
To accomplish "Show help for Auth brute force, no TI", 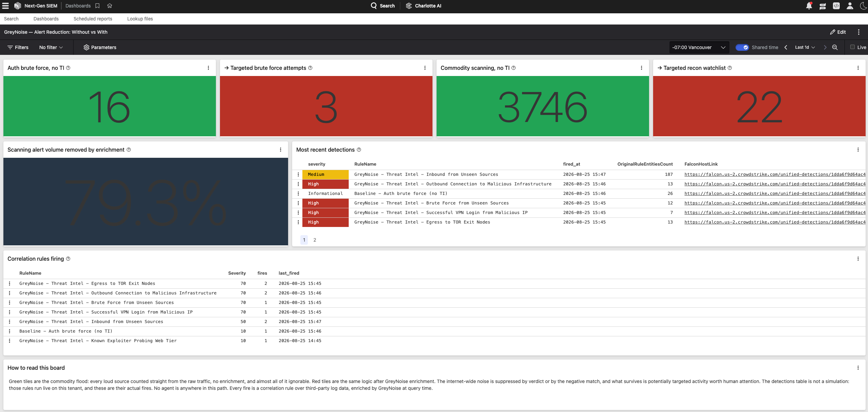I will coord(68,68).
